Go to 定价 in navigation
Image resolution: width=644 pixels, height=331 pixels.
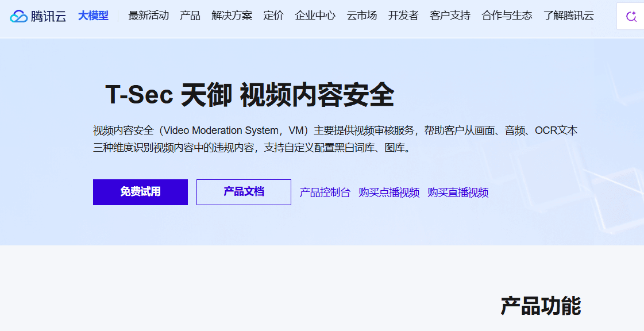(273, 16)
